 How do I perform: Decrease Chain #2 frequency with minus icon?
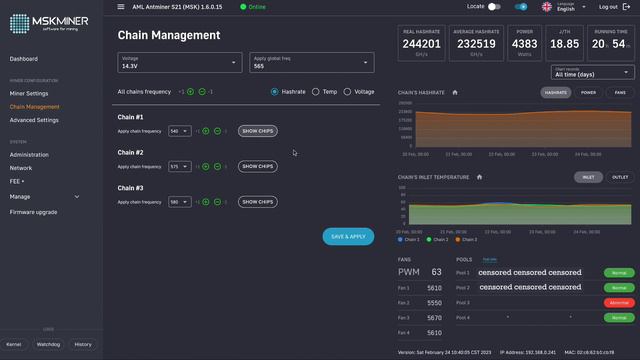coord(218,167)
